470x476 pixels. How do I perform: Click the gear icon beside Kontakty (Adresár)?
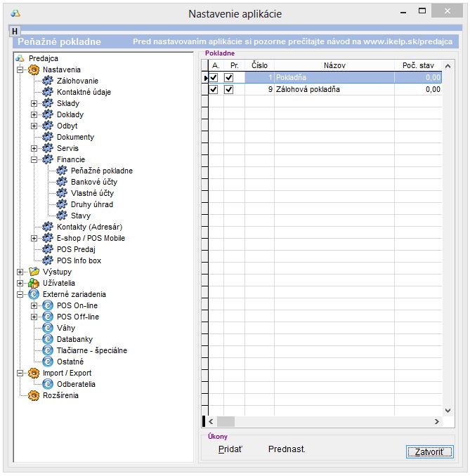[x=48, y=227]
